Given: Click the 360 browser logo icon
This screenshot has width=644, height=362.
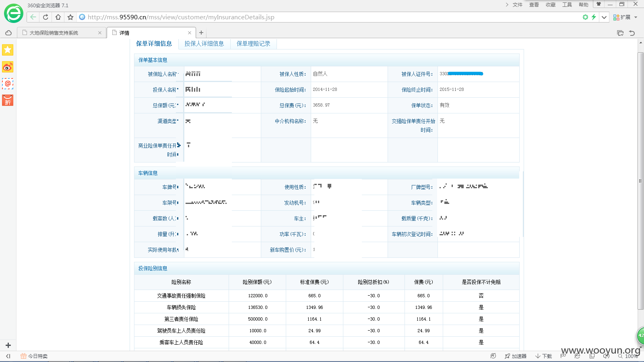Looking at the screenshot, I should 14,14.
